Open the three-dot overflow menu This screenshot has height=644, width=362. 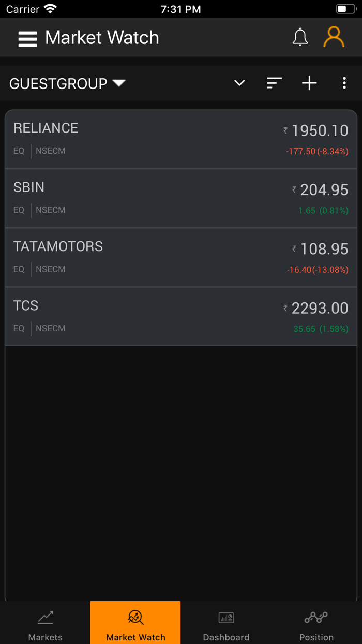[344, 83]
